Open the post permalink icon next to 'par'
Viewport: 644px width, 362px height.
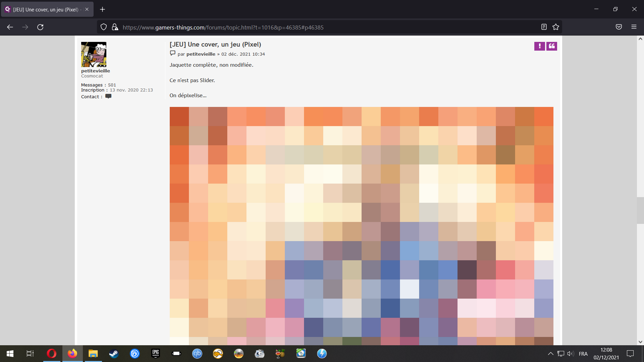[x=173, y=53]
